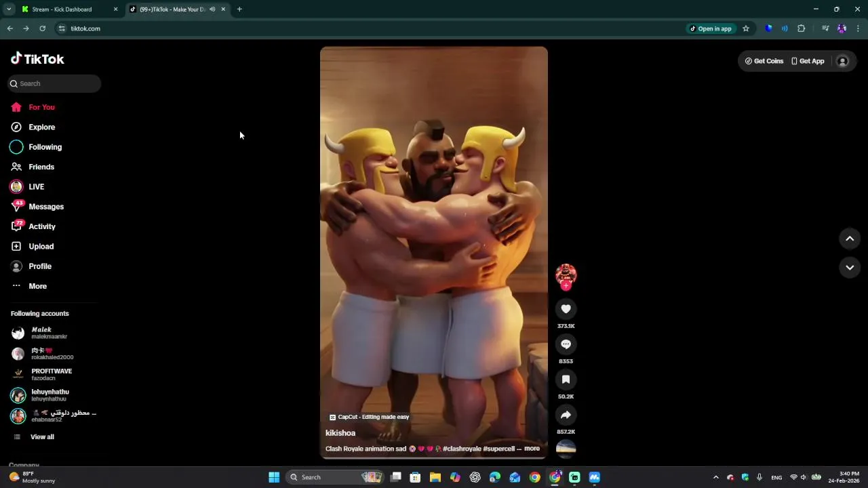Open kikishoa's profile from video caption
Viewport: 868px width, 488px height.
pyautogui.click(x=340, y=433)
